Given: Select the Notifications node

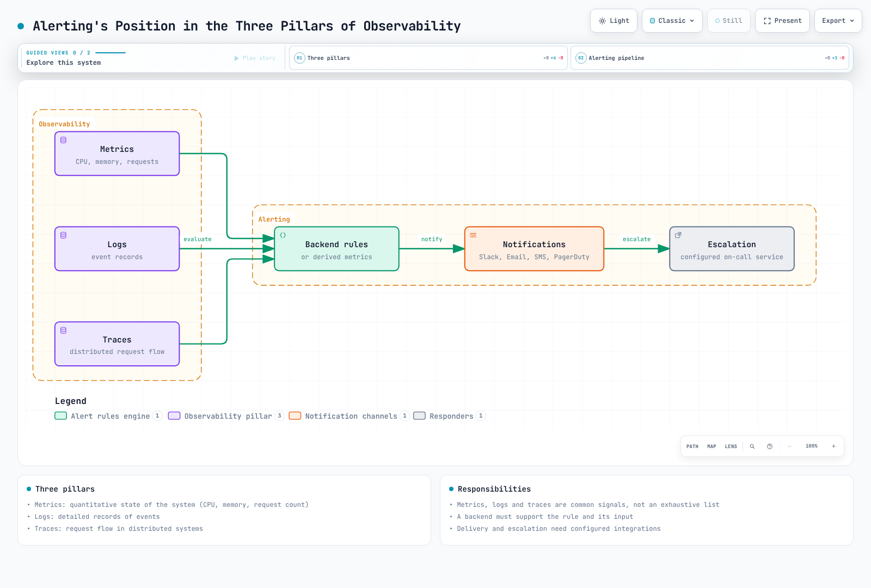Looking at the screenshot, I should [534, 249].
